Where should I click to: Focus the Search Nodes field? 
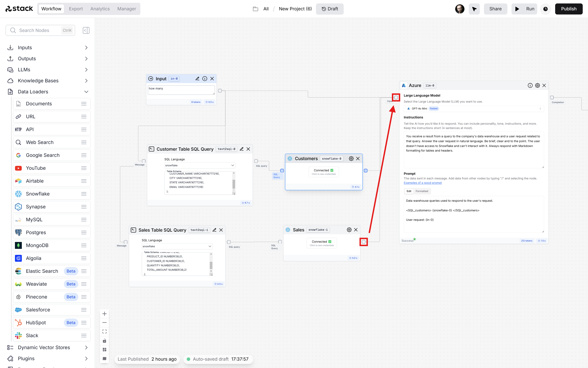(40, 30)
